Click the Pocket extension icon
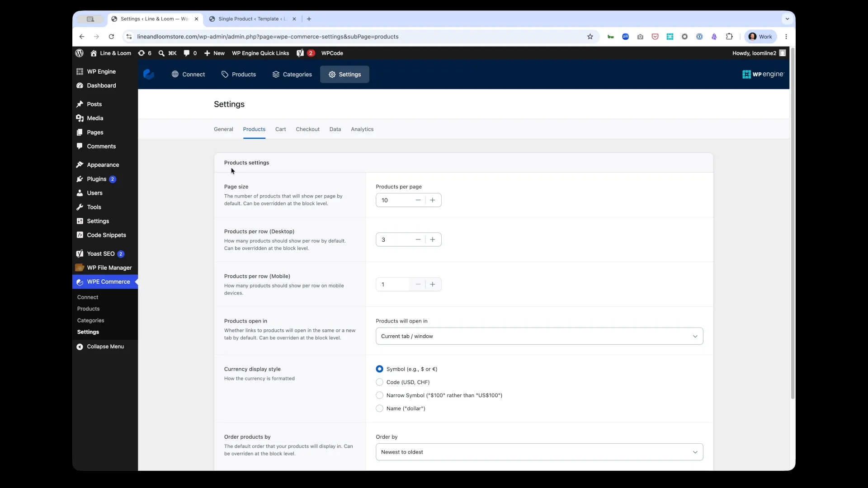Screen dimensions: 868x488 coord(655,37)
